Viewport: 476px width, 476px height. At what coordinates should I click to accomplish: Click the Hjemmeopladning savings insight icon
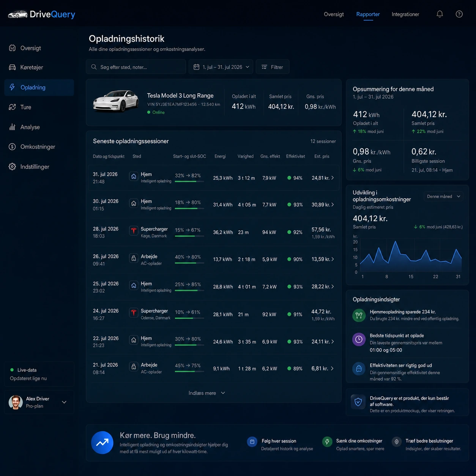tap(359, 315)
